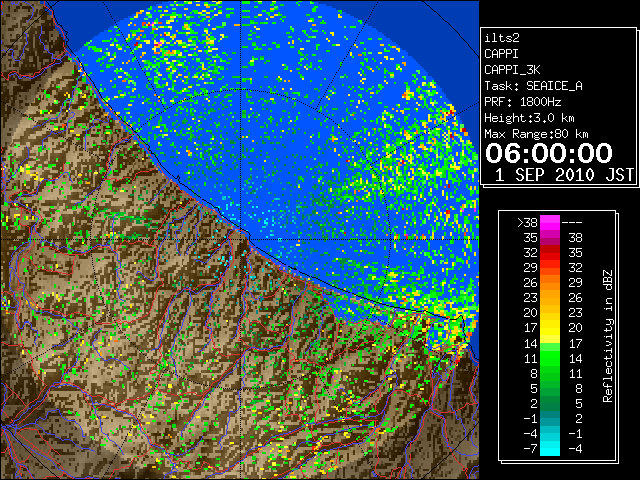Click the 'Task: SEAICE_A' line
This screenshot has height=480, width=640.
(533, 86)
